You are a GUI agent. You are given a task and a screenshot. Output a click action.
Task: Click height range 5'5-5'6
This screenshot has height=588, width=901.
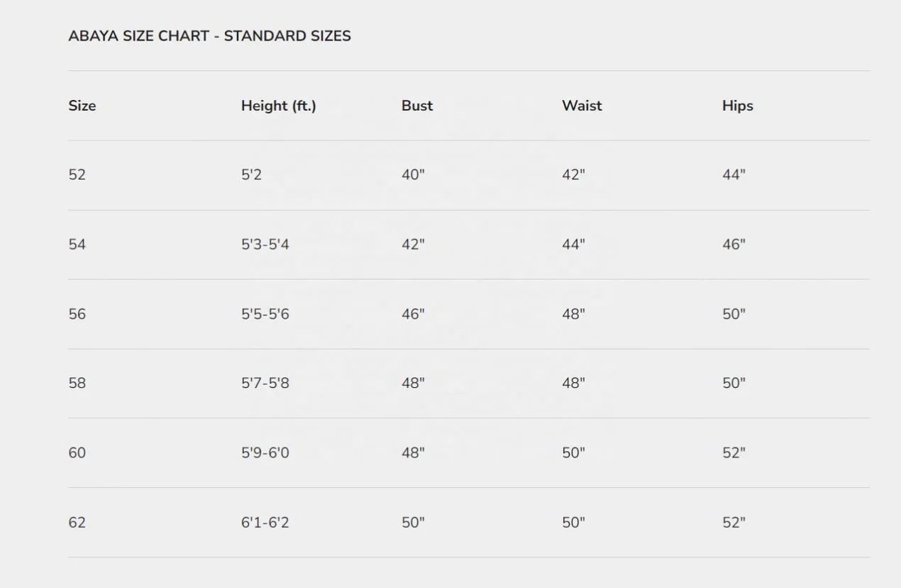265,314
